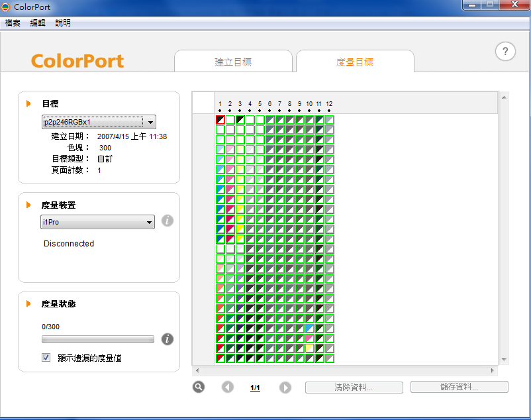Image resolution: width=531 pixels, height=420 pixels.
Task: Toggle 顯示遺漏的度量值 checkbox
Action: (46, 357)
